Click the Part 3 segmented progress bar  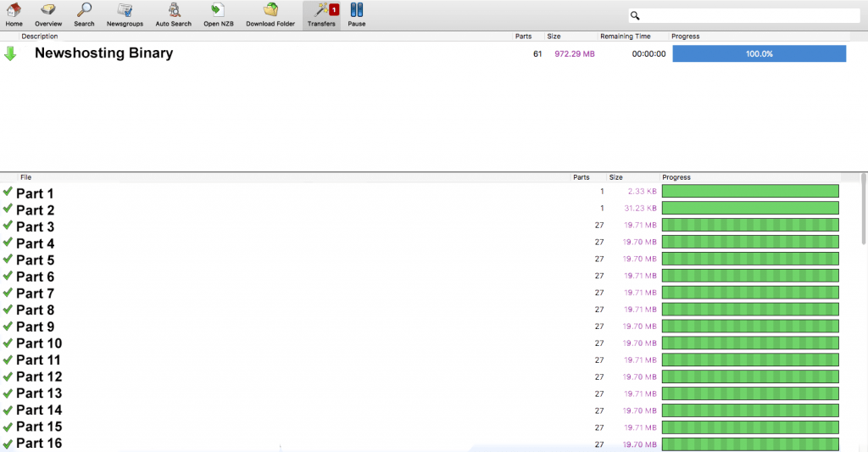[x=750, y=225]
